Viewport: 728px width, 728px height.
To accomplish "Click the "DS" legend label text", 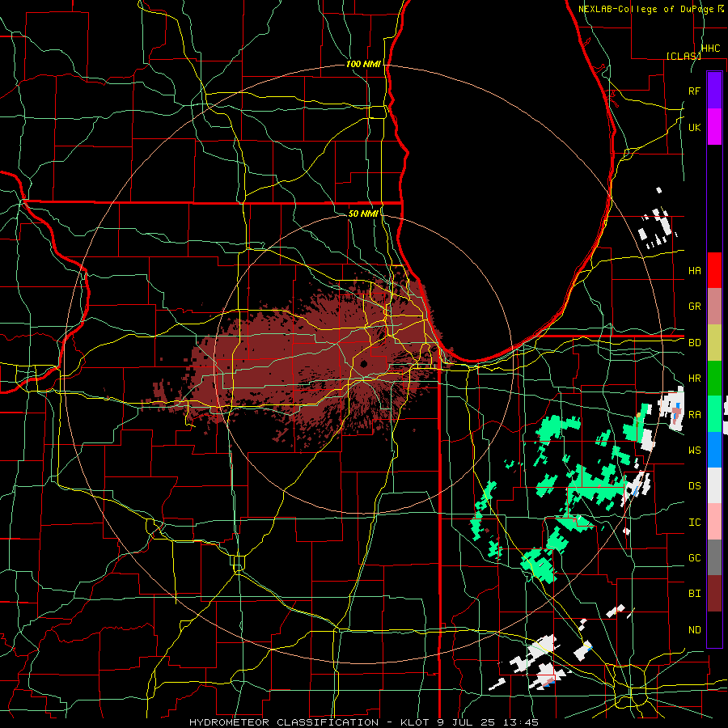I will [x=694, y=486].
